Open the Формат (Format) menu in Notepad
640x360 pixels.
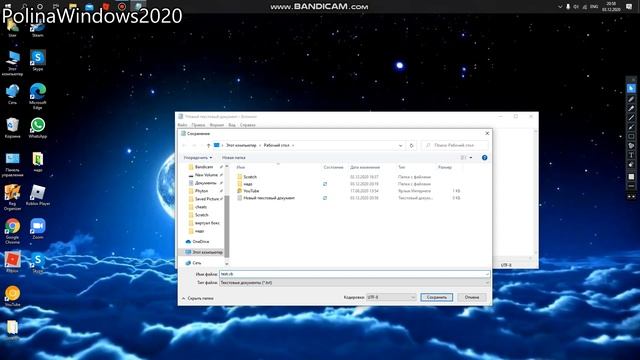coord(217,125)
